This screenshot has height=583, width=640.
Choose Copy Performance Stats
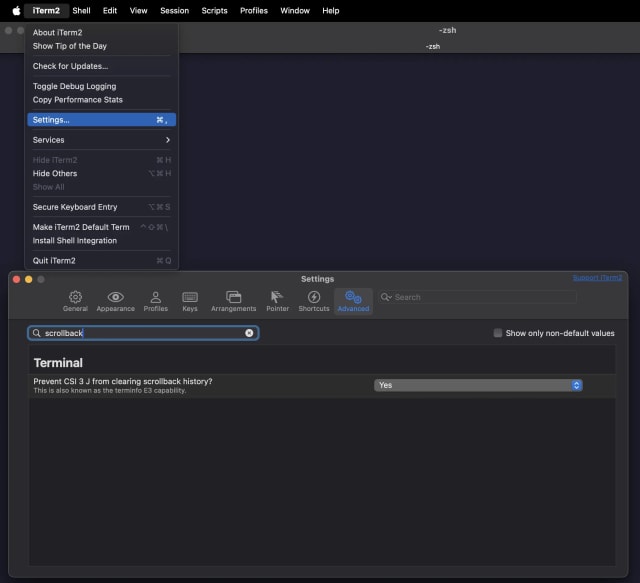pos(102,100)
